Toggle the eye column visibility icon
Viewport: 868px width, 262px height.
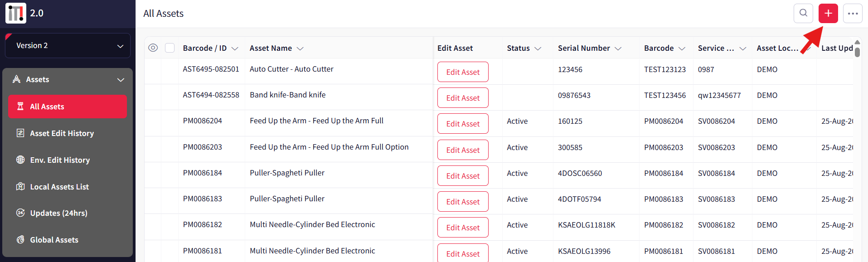(153, 48)
